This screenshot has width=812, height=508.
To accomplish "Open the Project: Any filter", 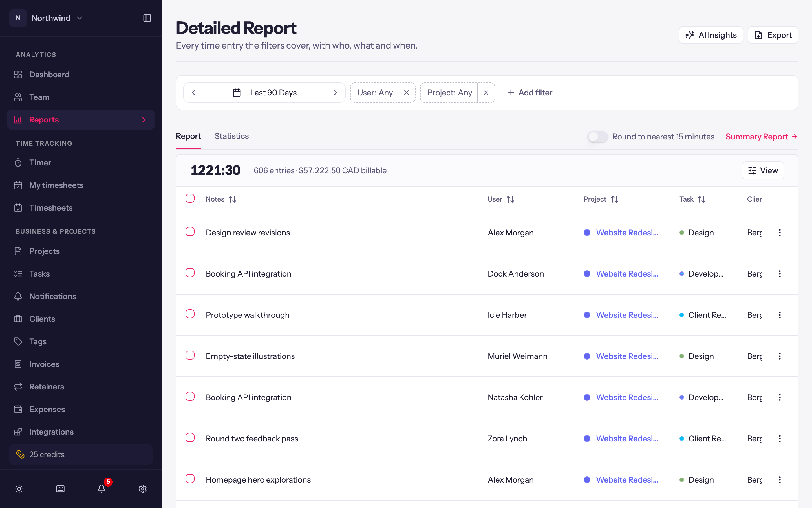I will [449, 93].
